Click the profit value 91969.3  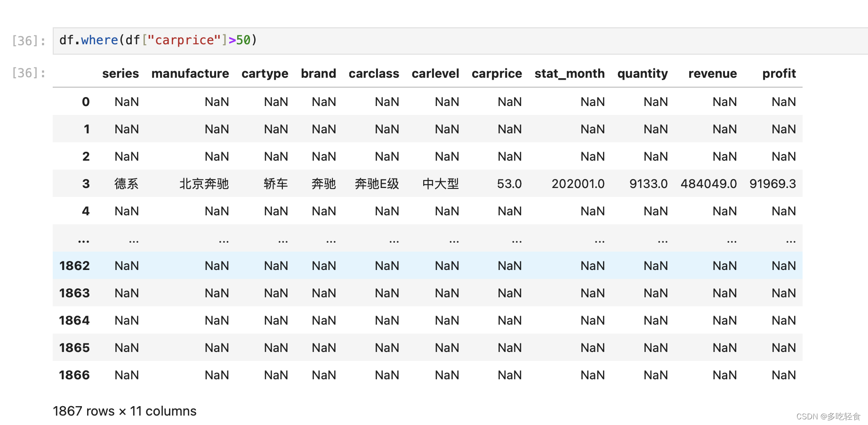point(772,184)
